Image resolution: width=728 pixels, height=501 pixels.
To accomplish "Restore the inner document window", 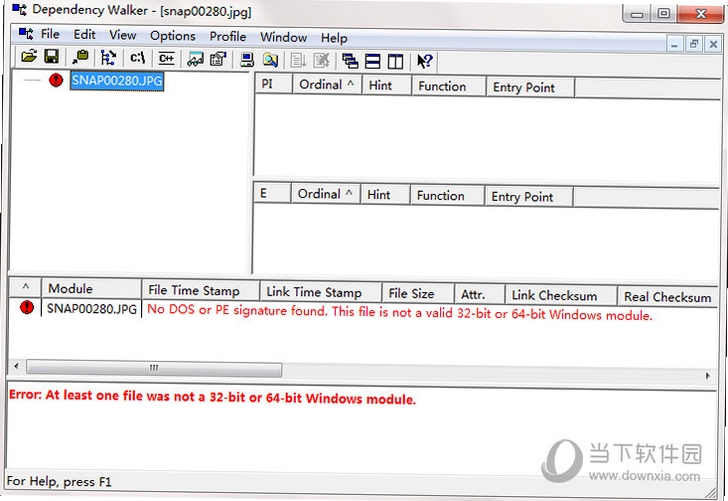I will (x=694, y=44).
